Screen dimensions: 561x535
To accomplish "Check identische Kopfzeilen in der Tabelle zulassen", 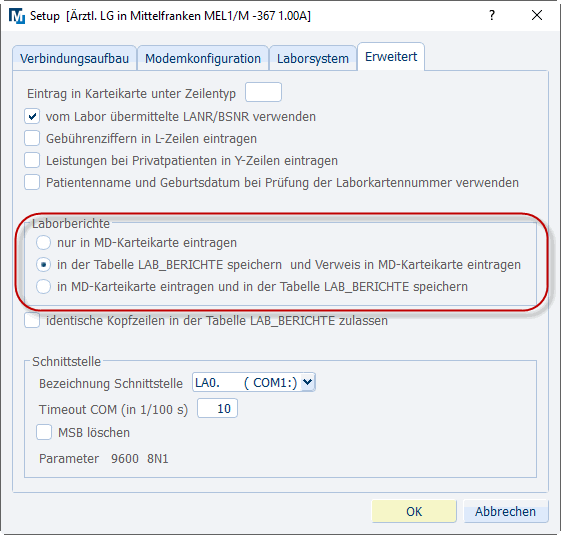I will 32,320.
